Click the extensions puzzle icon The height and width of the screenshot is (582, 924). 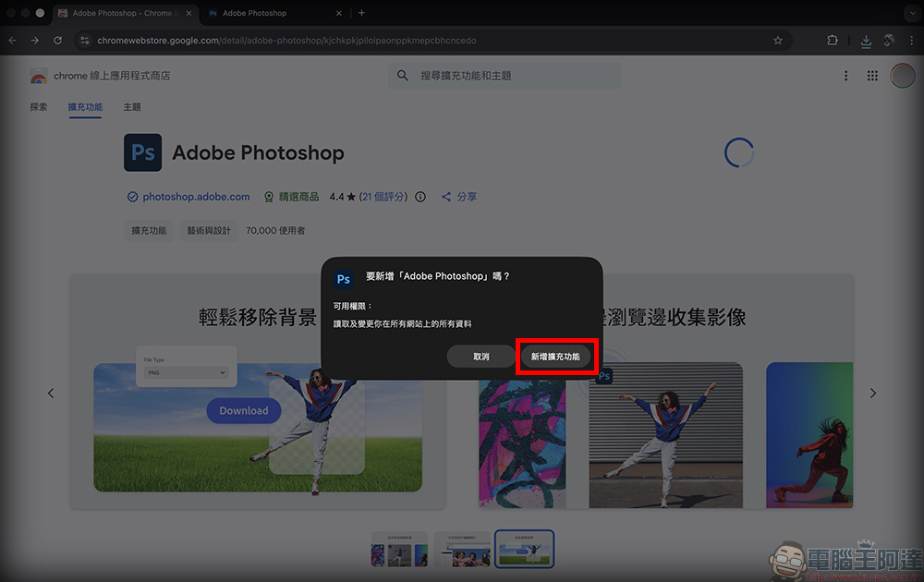[x=833, y=40]
